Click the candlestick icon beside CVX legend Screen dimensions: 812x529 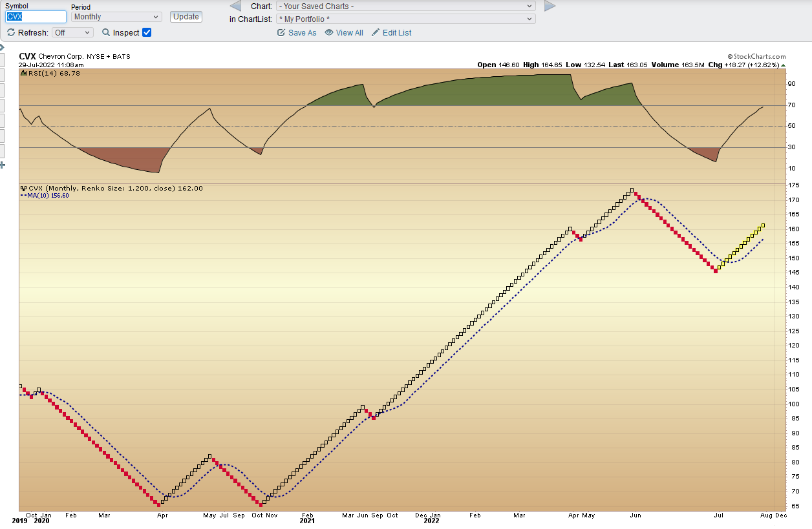pos(24,189)
